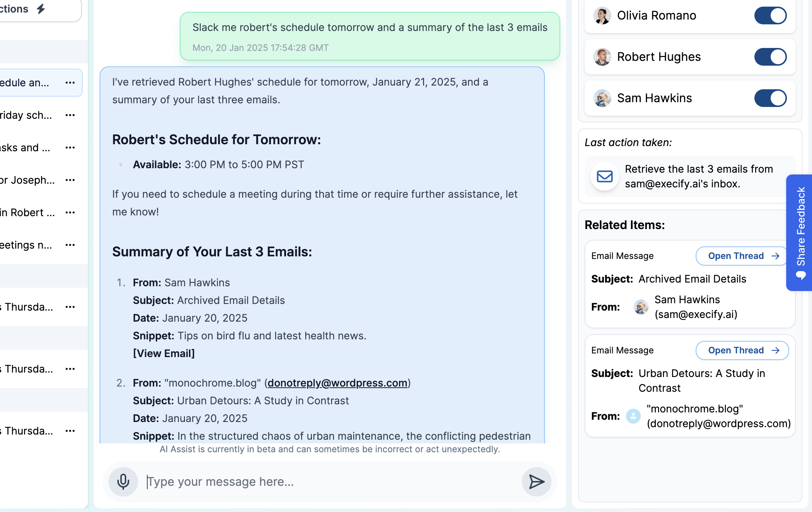812x512 pixels.
Task: Open Thread for Urban Detours email
Action: [742, 350]
